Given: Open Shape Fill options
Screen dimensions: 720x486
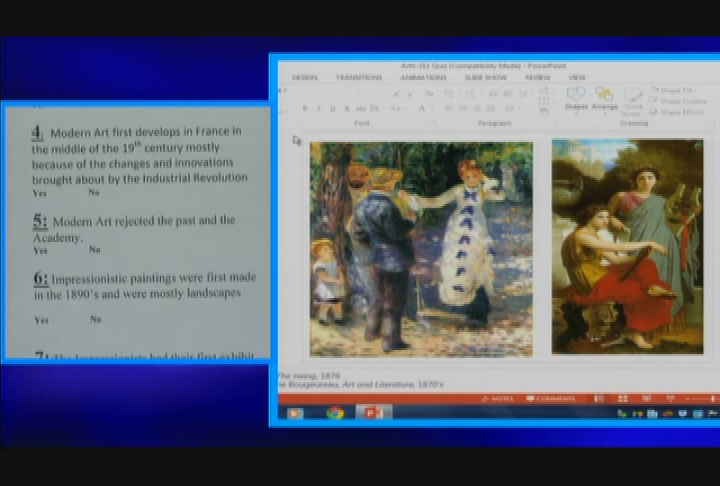Looking at the screenshot, I should (x=673, y=90).
